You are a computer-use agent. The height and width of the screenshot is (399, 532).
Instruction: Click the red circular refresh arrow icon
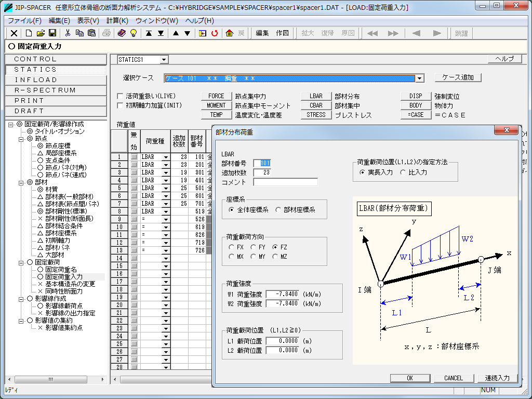pyautogui.click(x=214, y=33)
